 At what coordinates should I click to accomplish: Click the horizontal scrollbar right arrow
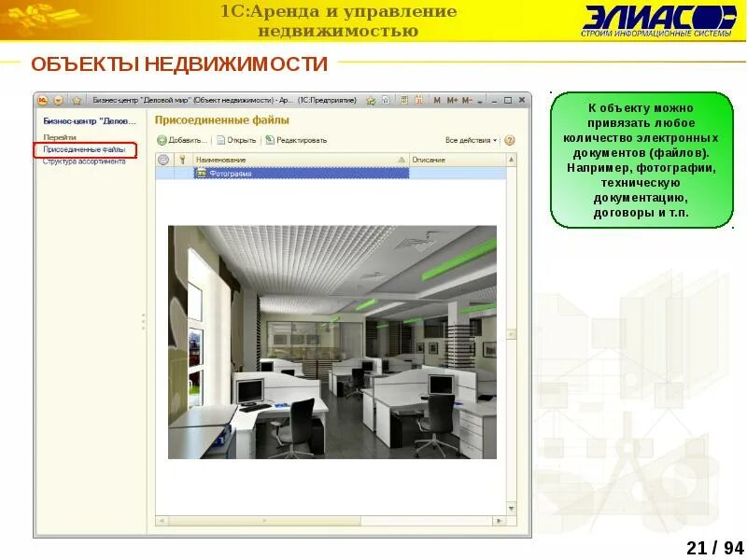[x=499, y=521]
